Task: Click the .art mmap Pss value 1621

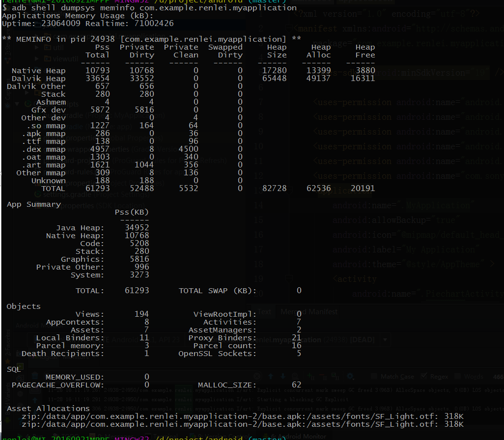Action: 100,165
